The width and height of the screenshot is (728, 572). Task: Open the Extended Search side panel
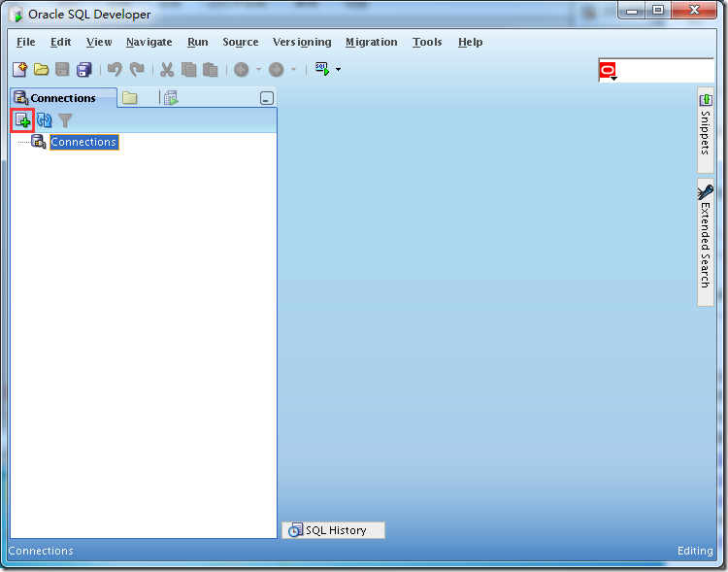point(706,242)
